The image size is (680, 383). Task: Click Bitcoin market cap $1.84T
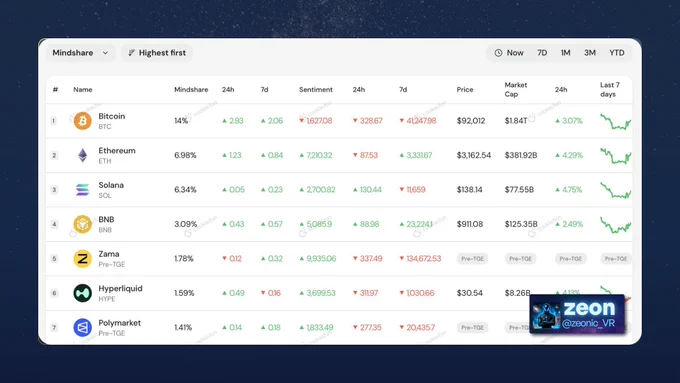pyautogui.click(x=516, y=121)
